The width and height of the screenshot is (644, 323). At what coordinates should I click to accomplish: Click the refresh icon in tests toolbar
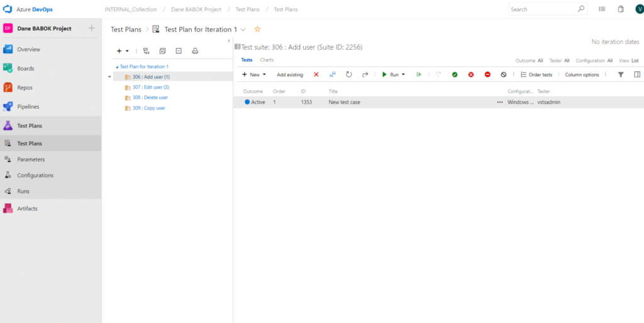pos(348,74)
